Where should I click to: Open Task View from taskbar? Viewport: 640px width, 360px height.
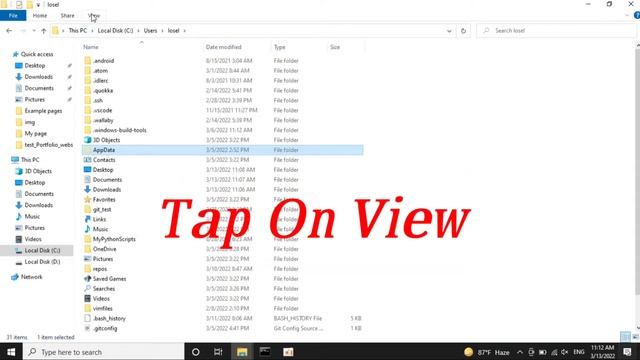218,352
